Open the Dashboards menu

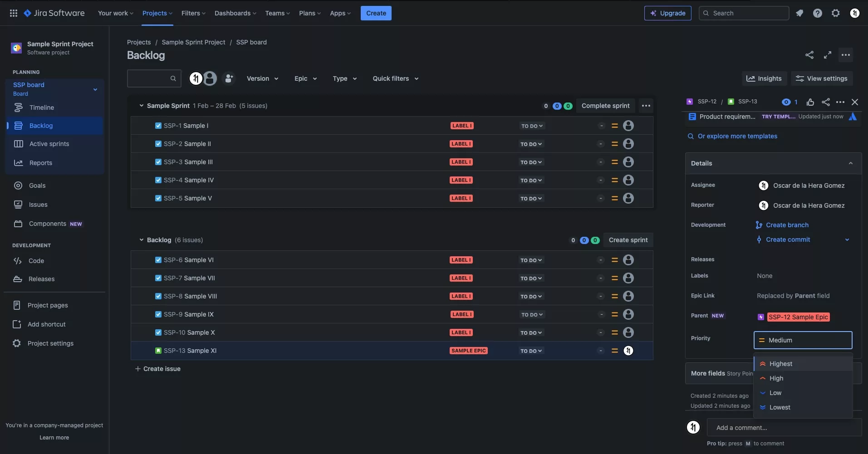coord(235,13)
